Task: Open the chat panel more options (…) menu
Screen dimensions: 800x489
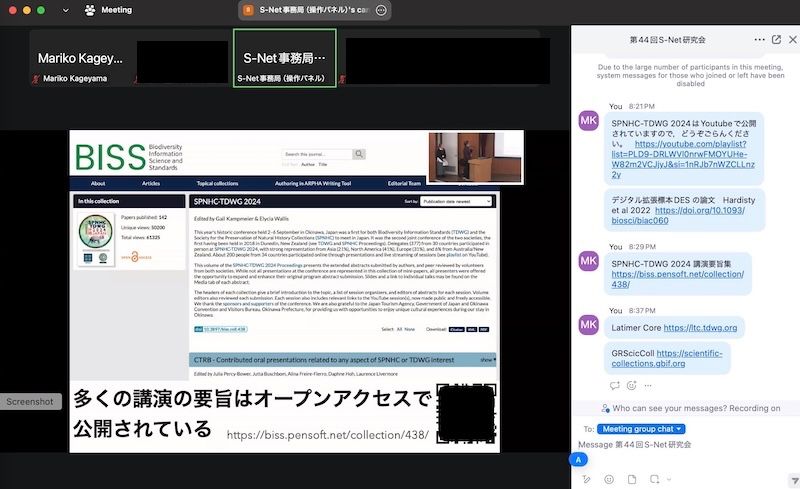Action: click(759, 40)
